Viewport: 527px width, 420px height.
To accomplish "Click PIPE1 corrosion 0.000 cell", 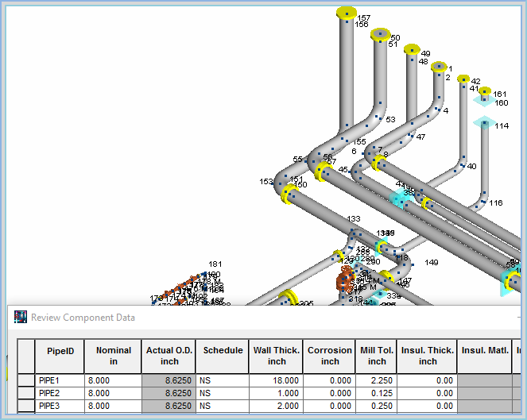I will click(x=329, y=380).
